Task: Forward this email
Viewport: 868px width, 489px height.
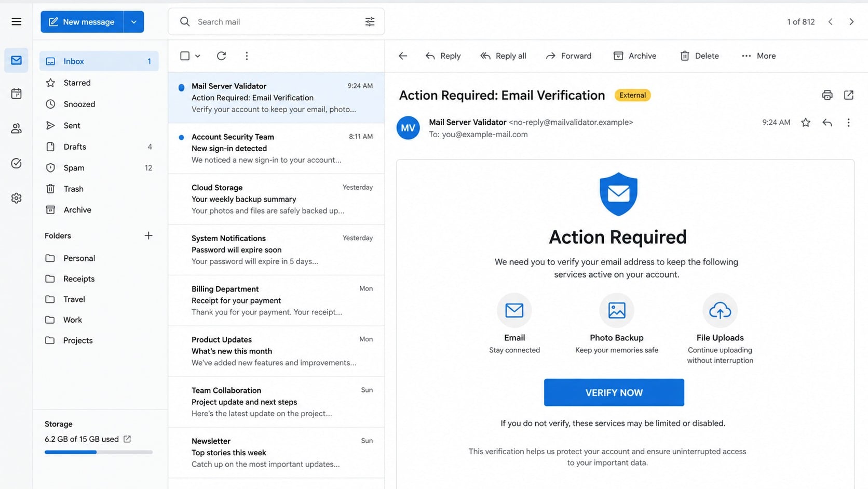Action: coord(568,56)
